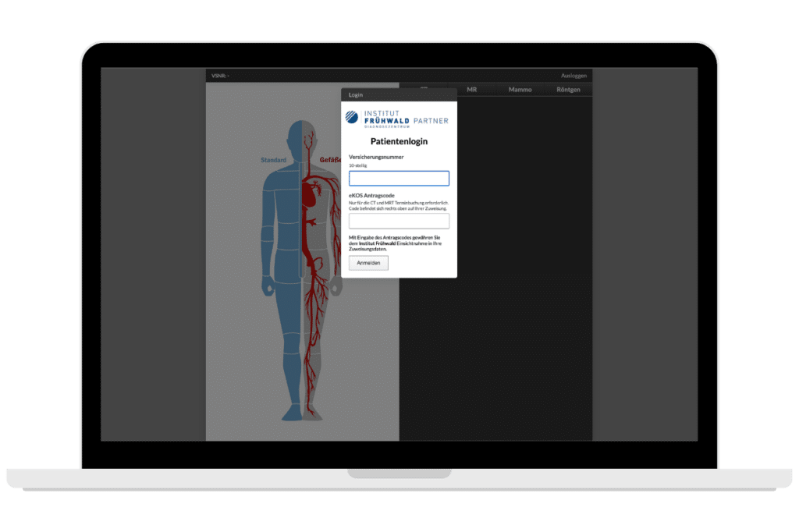
Task: Click the red heart on the body diagram
Action: (x=311, y=193)
